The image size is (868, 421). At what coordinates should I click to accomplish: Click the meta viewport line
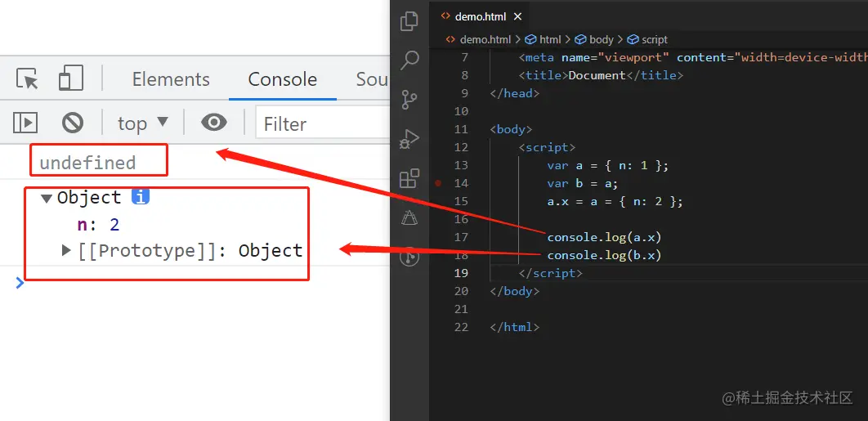coord(693,57)
